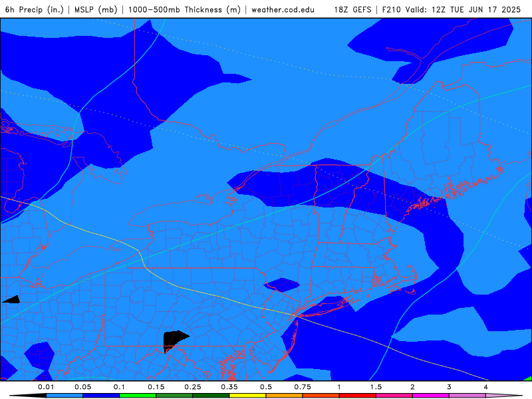Click the '1.5' legend label

tap(376, 387)
